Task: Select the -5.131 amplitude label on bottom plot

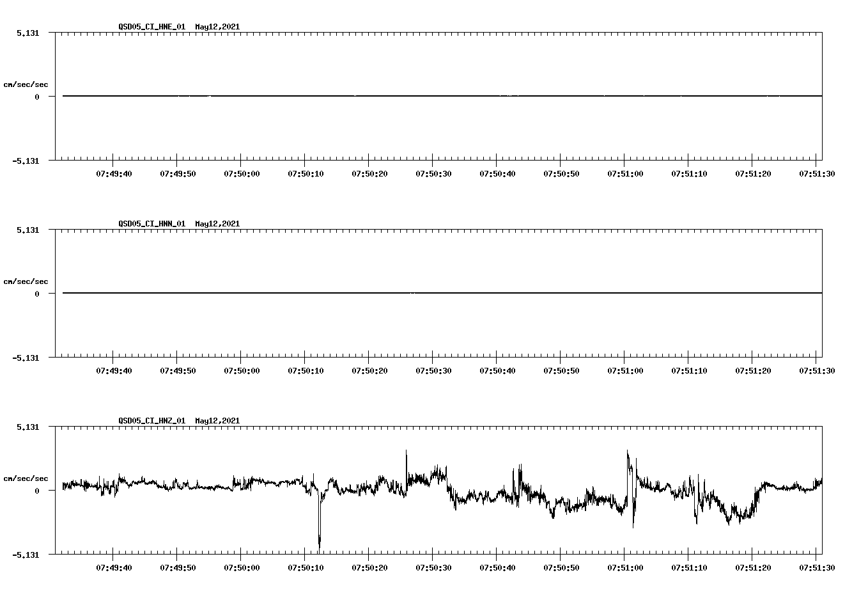Action: 27,555
